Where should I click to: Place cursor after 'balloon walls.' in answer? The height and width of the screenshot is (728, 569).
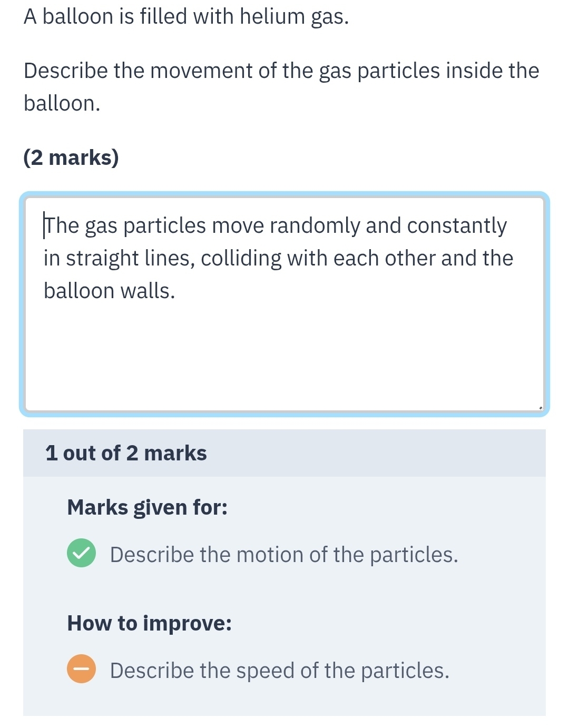[176, 291]
